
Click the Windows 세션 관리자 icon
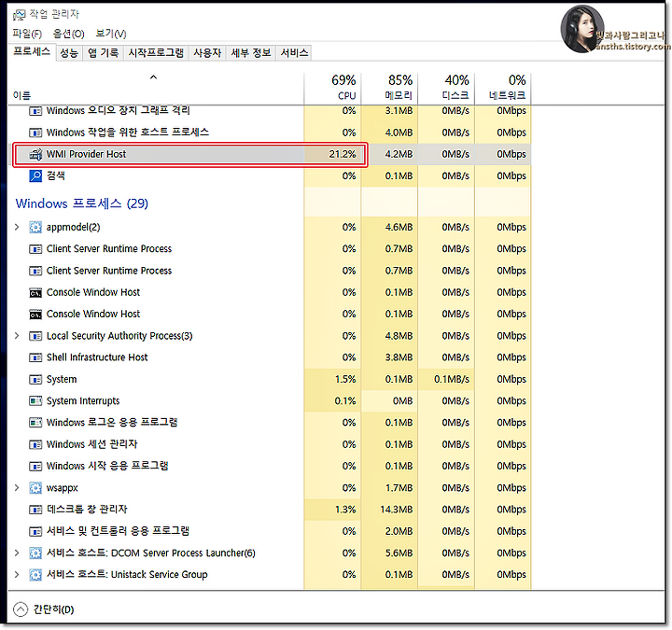(x=35, y=445)
